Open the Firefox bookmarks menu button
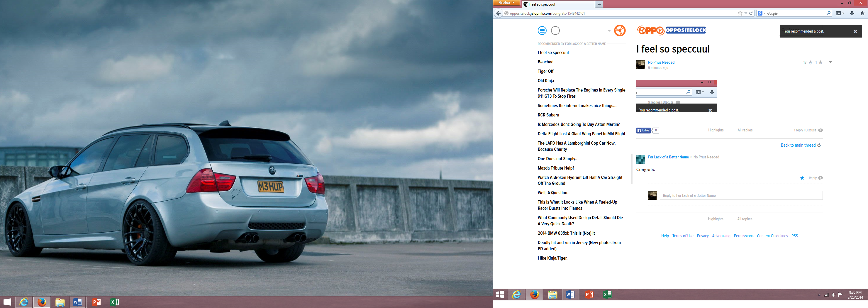The height and width of the screenshot is (308, 868). [x=840, y=13]
